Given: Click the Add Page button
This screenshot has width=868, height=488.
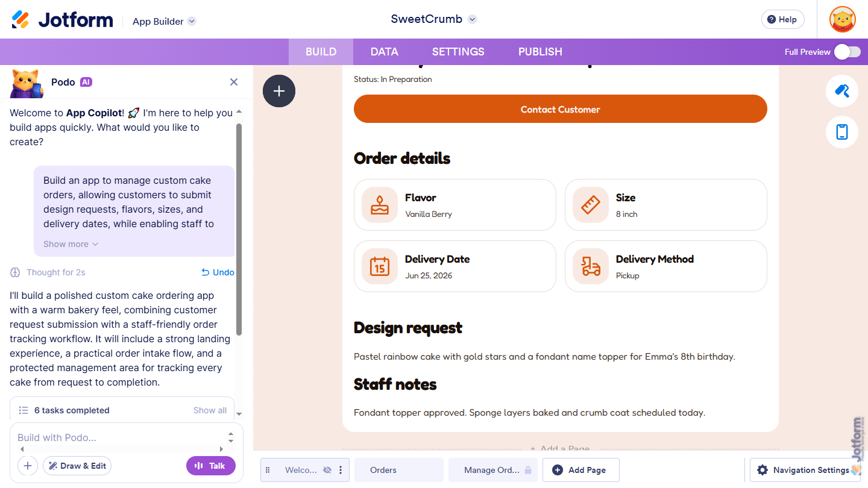Looking at the screenshot, I should (x=581, y=470).
